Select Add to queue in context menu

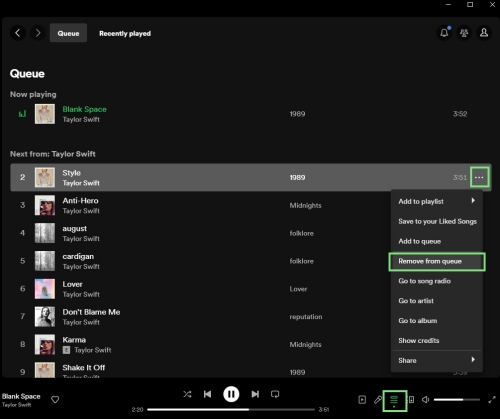pos(437,241)
